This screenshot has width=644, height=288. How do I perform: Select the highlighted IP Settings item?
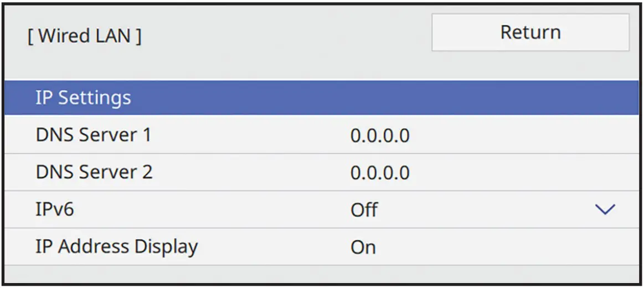[x=84, y=98]
